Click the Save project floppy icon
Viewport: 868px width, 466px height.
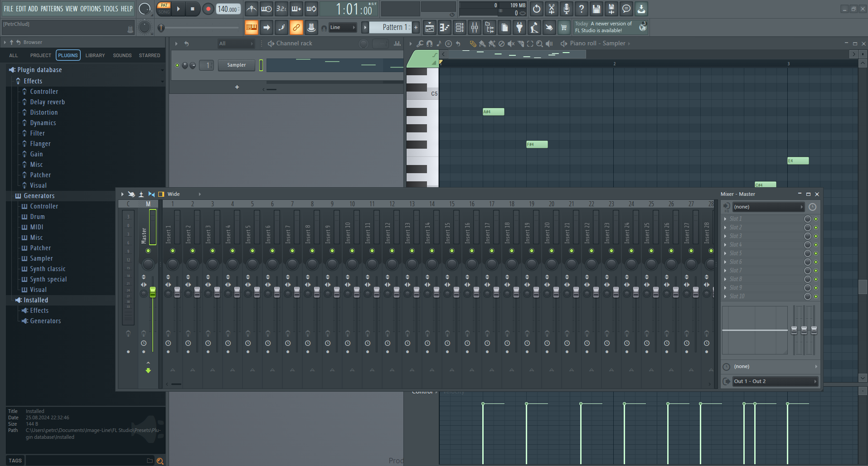coord(596,9)
